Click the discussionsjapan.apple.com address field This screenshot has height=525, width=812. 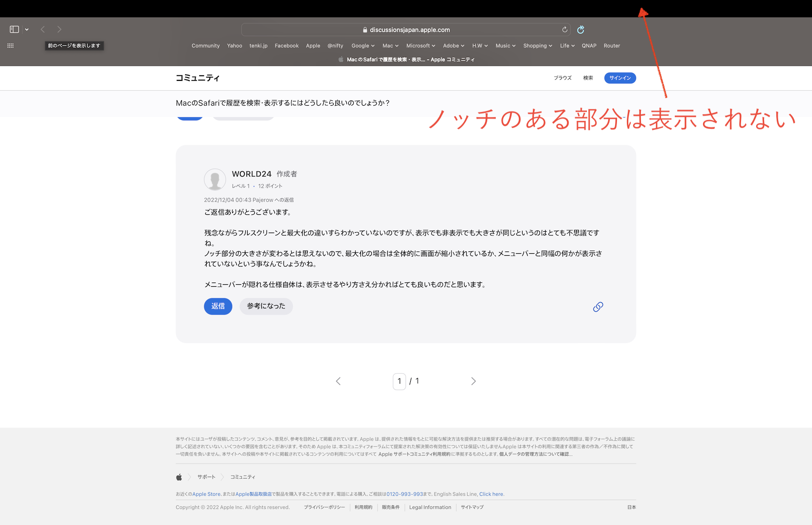pos(406,30)
